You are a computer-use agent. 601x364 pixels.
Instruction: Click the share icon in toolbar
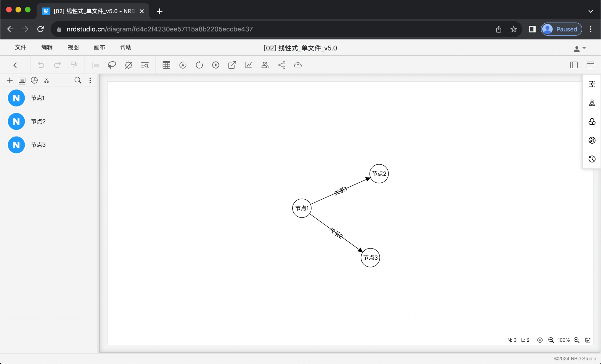click(x=281, y=65)
